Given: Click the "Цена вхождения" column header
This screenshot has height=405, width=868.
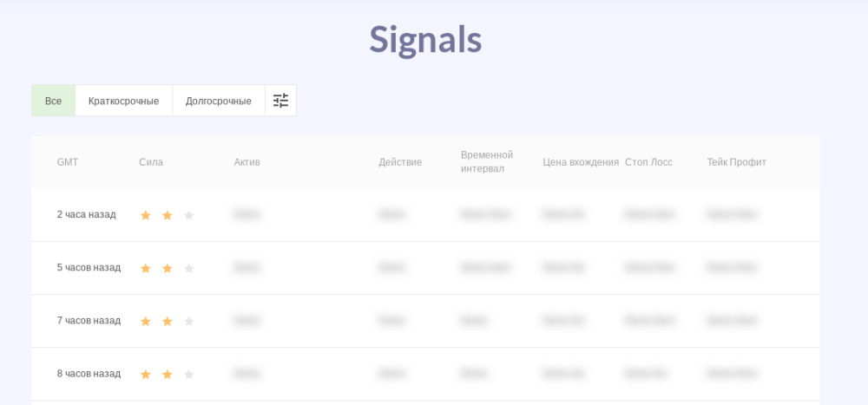Looking at the screenshot, I should tap(581, 162).
